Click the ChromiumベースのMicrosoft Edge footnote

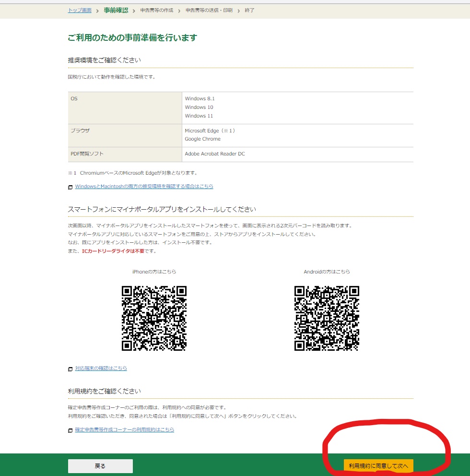click(133, 173)
